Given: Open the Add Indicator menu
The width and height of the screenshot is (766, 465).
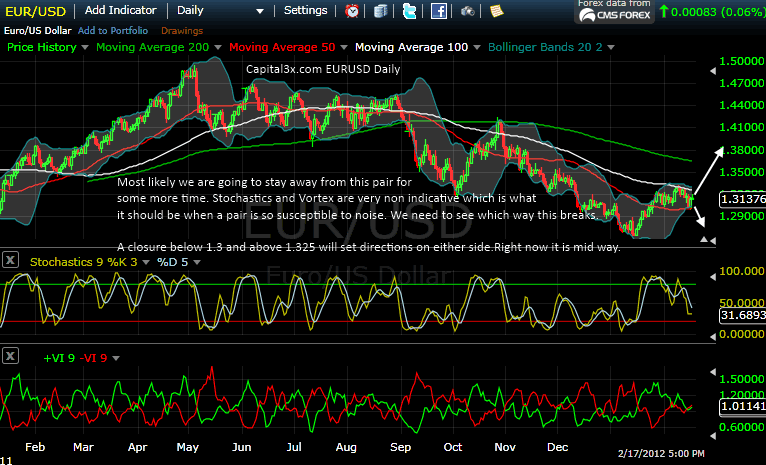Looking at the screenshot, I should click(122, 10).
